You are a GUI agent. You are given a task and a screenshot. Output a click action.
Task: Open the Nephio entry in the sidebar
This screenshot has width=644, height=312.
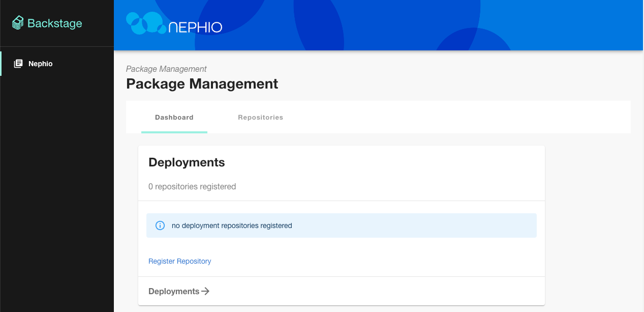pyautogui.click(x=41, y=63)
